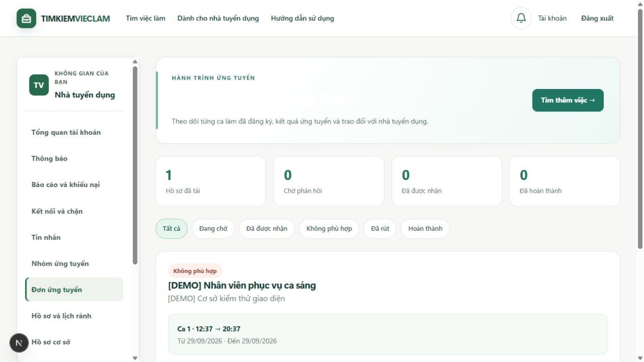Click the sidebar scrollbar up arrow

click(135, 62)
